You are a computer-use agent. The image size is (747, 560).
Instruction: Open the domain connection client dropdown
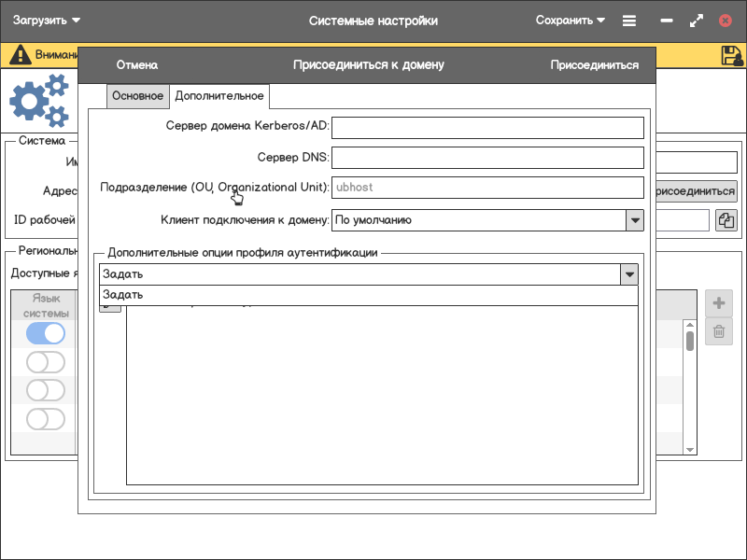click(635, 220)
